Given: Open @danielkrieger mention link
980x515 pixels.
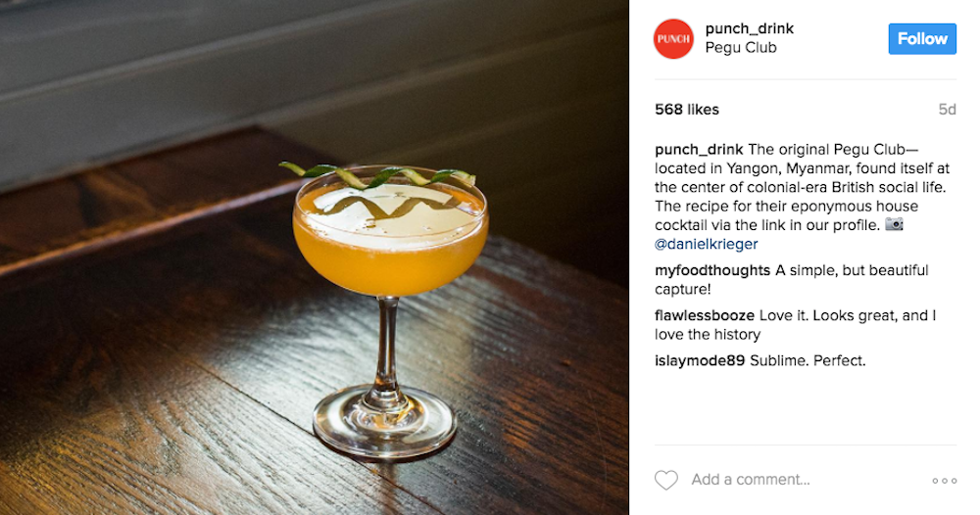Looking at the screenshot, I should (707, 244).
